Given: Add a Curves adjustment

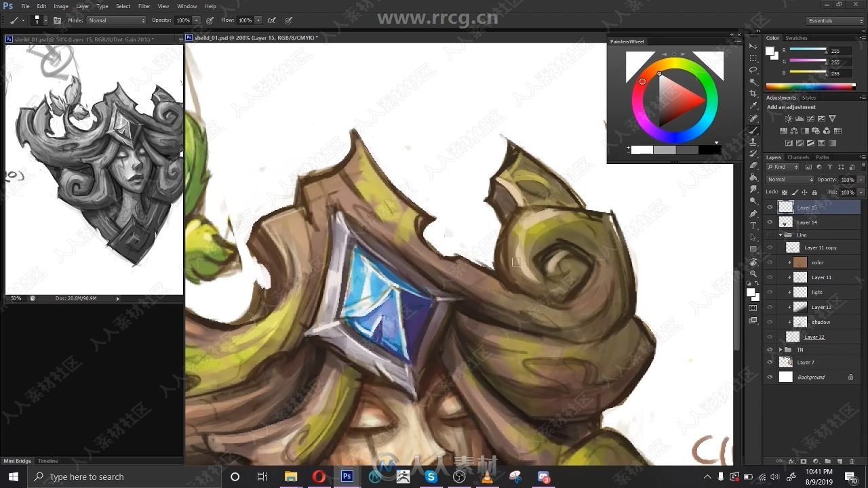Looking at the screenshot, I should (810, 119).
